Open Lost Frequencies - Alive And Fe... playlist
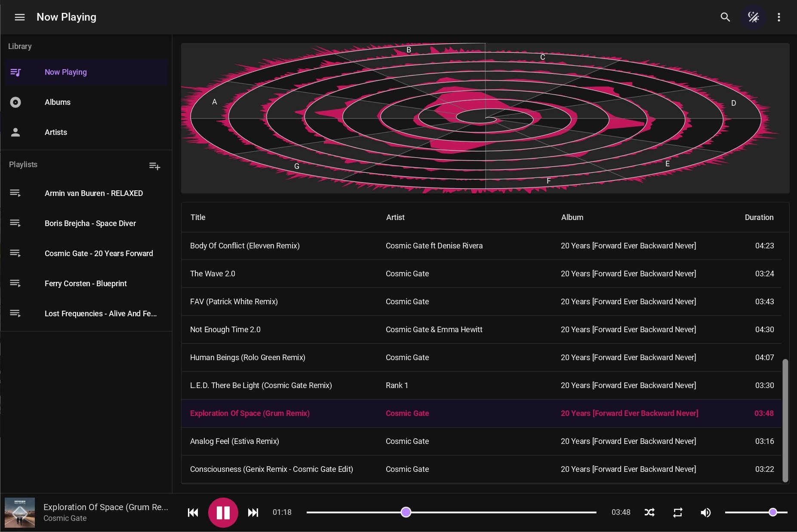797x532 pixels. pyautogui.click(x=86, y=314)
